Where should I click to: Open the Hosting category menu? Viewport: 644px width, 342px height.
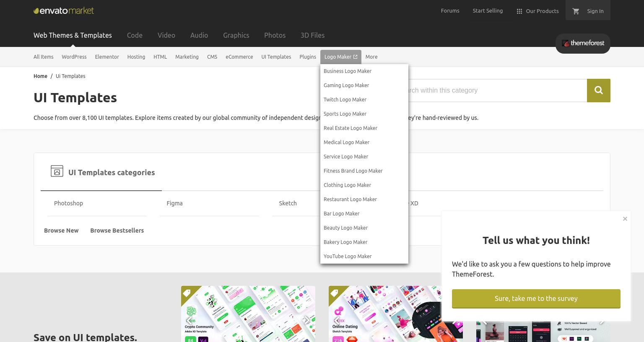tap(136, 57)
